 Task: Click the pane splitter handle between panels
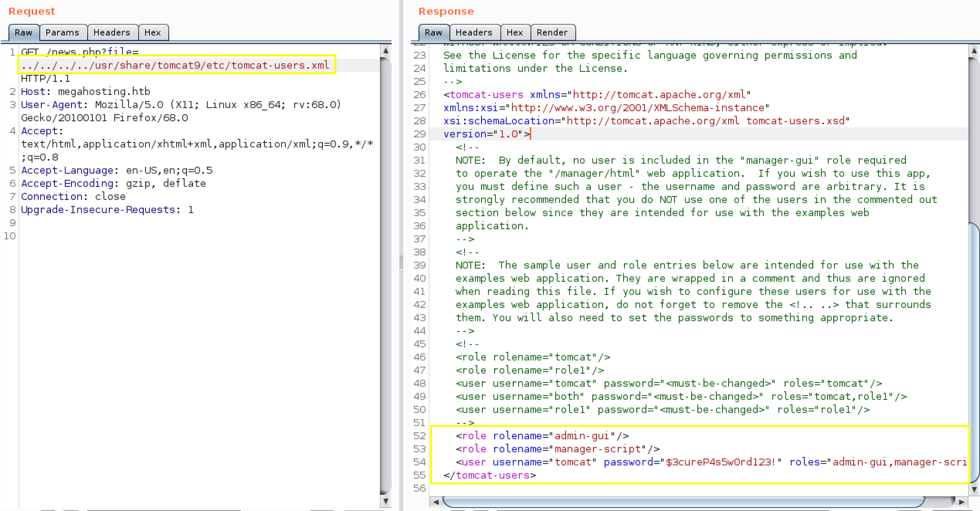click(401, 263)
